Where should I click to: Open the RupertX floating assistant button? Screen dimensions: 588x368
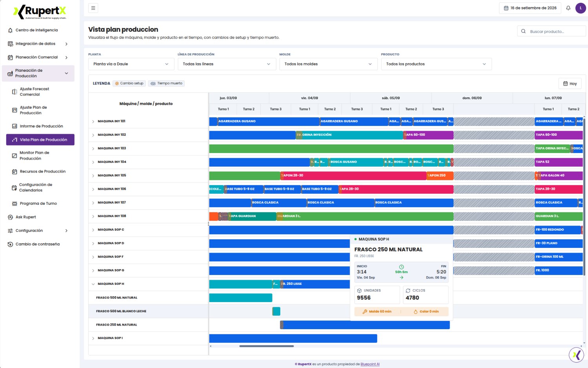click(576, 355)
